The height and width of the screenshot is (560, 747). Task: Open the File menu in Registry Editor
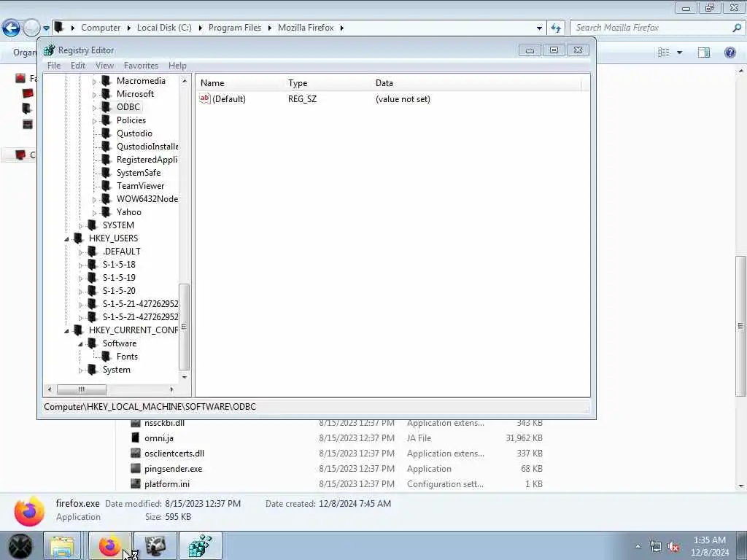click(x=54, y=66)
